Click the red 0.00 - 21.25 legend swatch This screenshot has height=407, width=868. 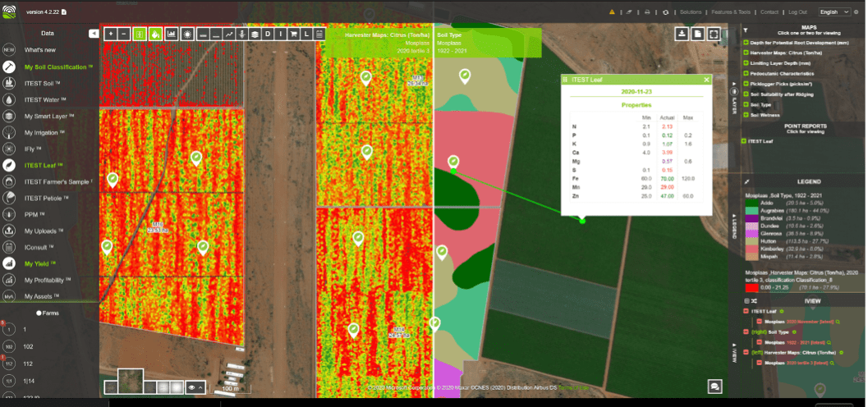pos(751,287)
